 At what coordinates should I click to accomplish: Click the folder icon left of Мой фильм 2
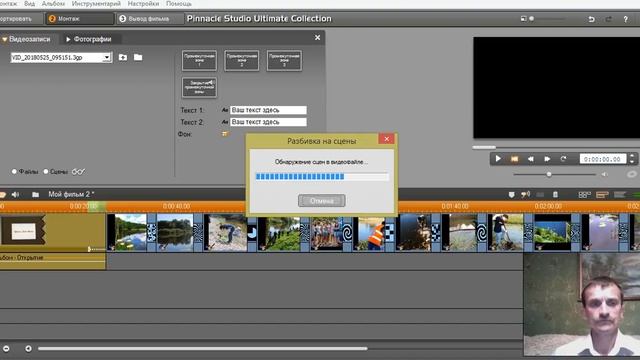(36, 195)
